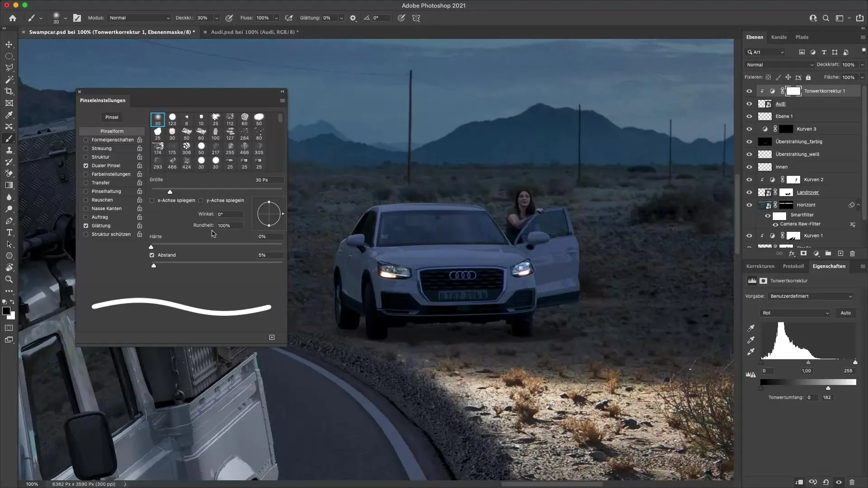868x488 pixels.
Task: Enable the Dualer Pinsel checkbox
Action: click(x=86, y=165)
